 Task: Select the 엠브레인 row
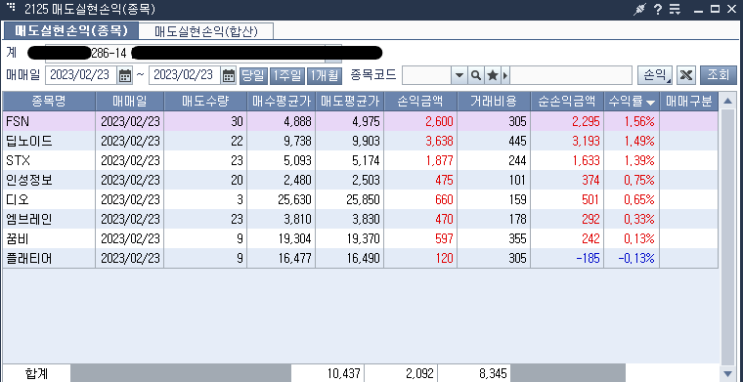click(360, 219)
